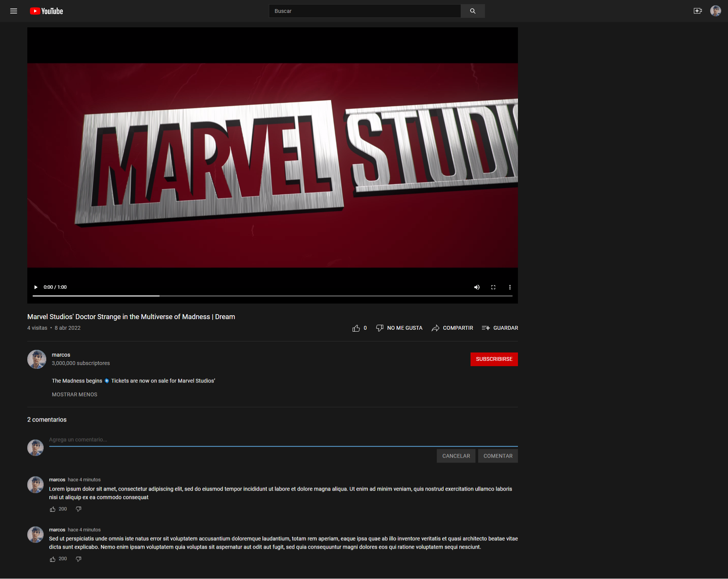
Task: Collapse description with MOSTRAR MENOS
Action: pyautogui.click(x=75, y=395)
